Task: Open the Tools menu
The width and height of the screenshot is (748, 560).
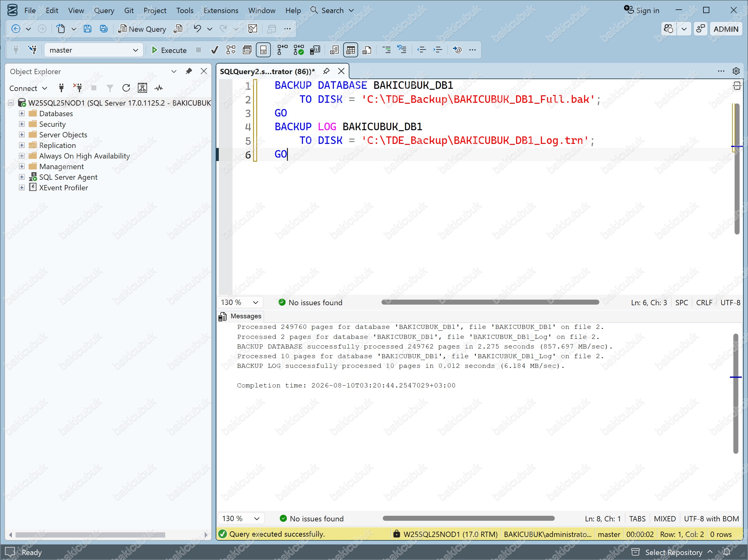Action: (x=185, y=11)
